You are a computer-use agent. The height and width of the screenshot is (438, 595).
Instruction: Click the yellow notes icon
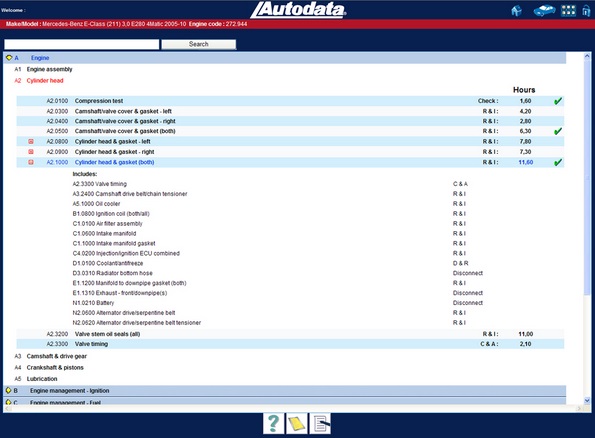297,423
